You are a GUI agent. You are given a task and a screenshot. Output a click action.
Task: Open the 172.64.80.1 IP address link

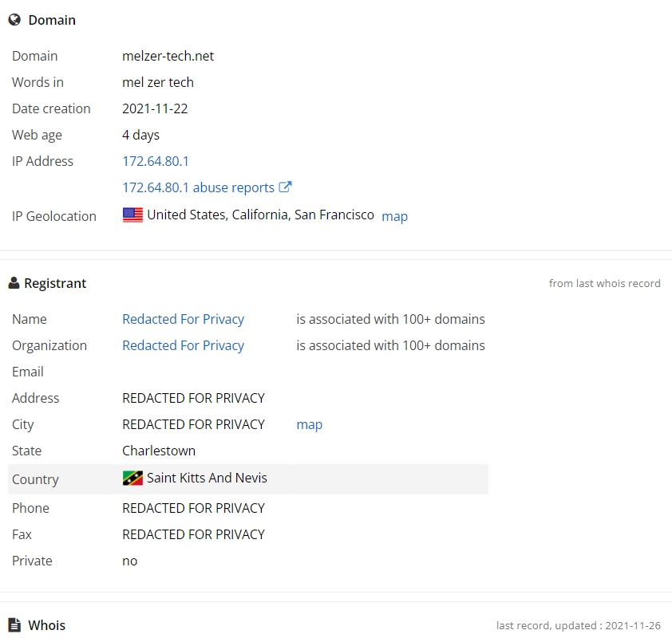coord(155,161)
